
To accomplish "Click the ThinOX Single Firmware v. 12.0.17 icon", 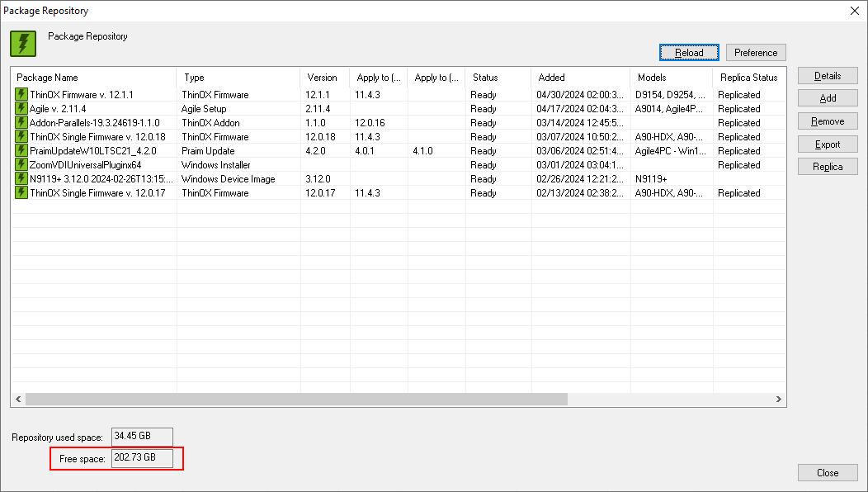I will [x=21, y=193].
